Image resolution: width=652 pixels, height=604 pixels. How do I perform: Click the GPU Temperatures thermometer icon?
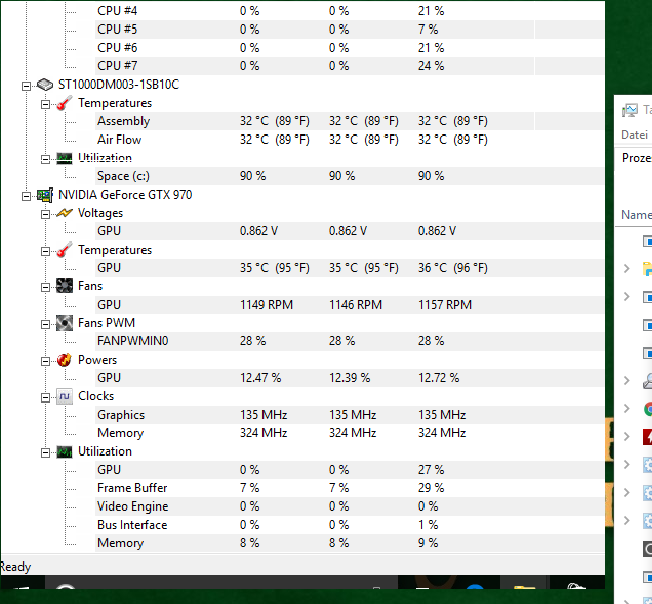point(64,250)
